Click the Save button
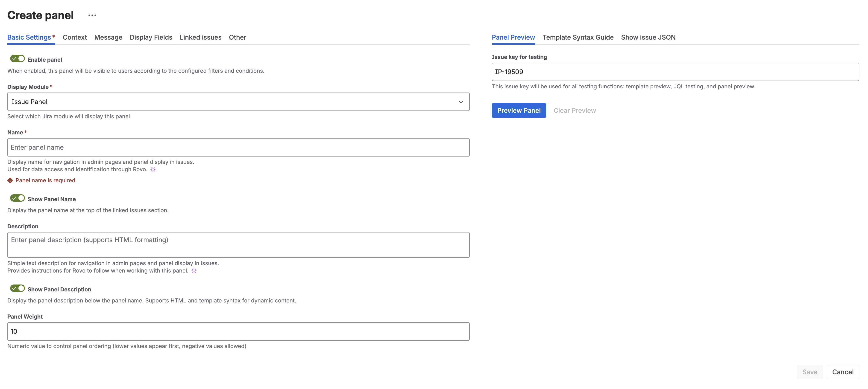This screenshot has height=389, width=868. (810, 372)
